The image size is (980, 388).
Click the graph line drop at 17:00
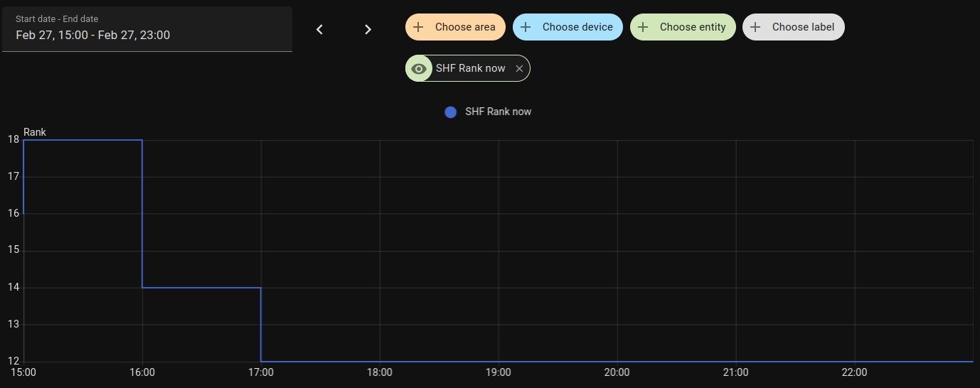[261, 325]
